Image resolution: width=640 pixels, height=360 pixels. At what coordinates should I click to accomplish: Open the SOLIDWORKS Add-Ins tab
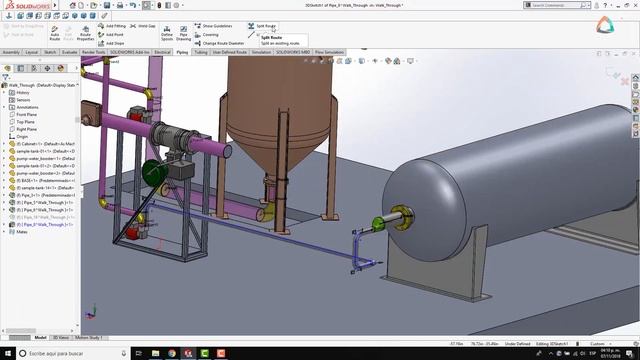130,52
